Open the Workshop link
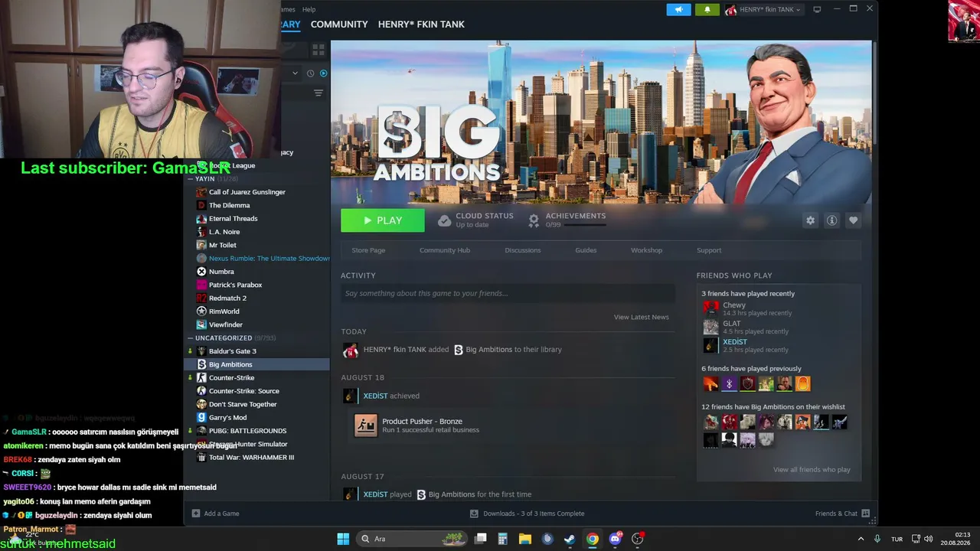 click(646, 250)
